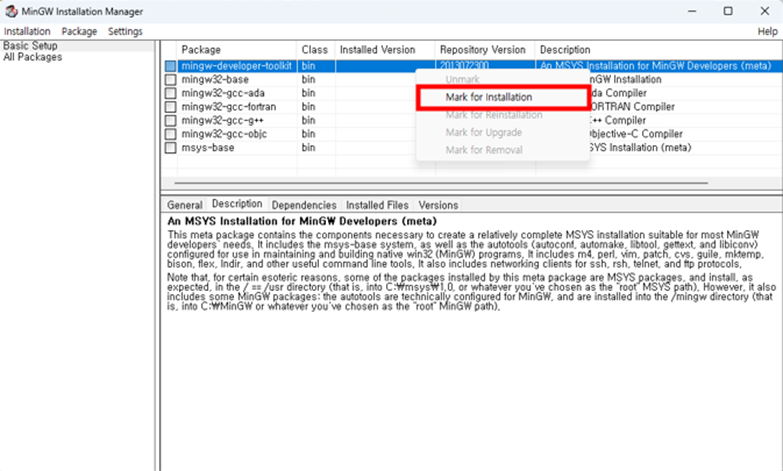
Task: Switch to the Versions tab
Action: coord(438,205)
